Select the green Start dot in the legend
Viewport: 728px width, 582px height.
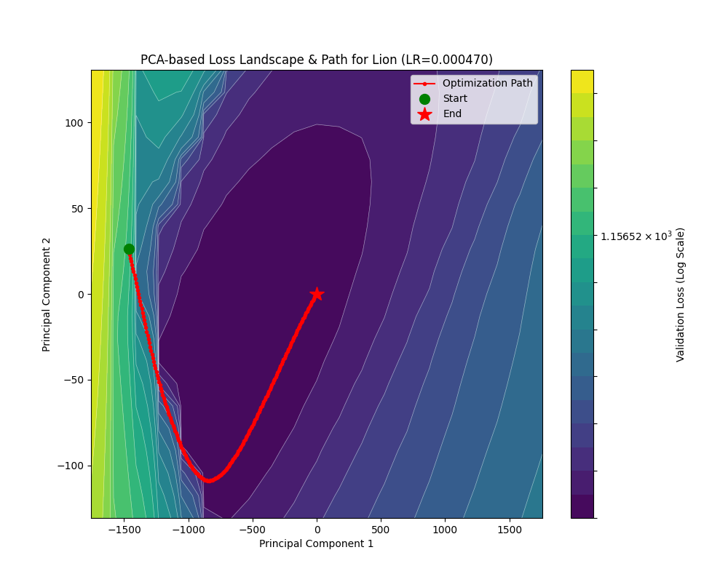click(x=424, y=99)
